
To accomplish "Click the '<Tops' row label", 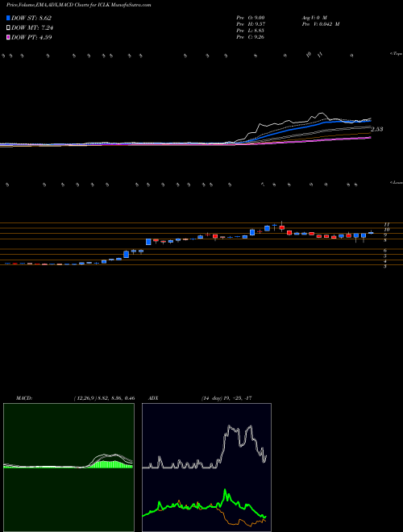I will [x=396, y=54].
